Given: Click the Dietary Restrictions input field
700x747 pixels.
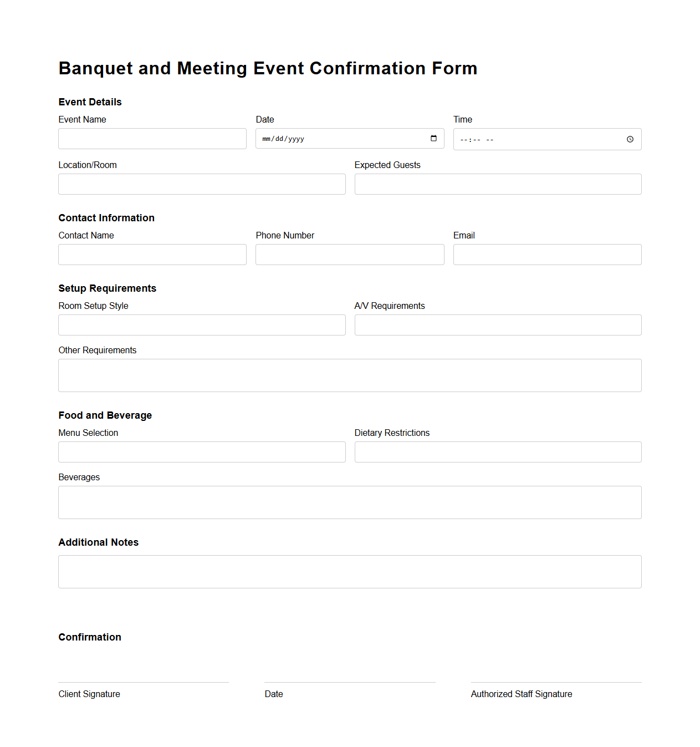Looking at the screenshot, I should tap(497, 451).
